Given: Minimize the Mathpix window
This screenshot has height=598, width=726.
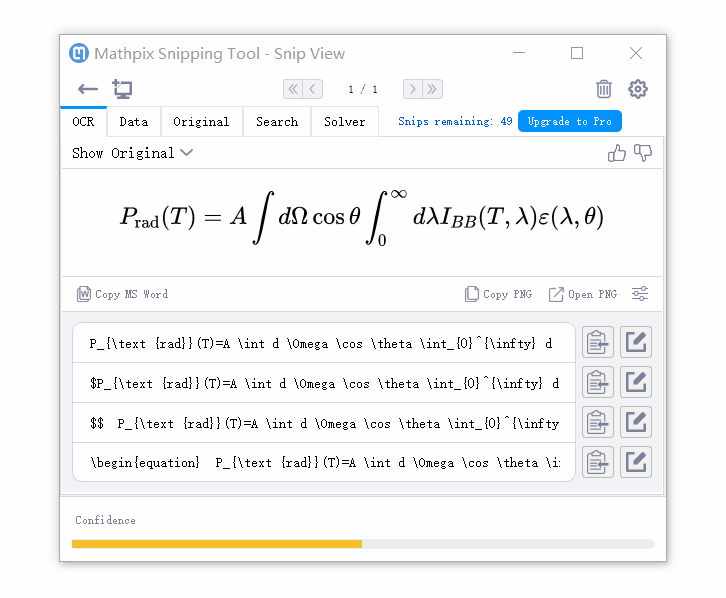Looking at the screenshot, I should (x=519, y=53).
